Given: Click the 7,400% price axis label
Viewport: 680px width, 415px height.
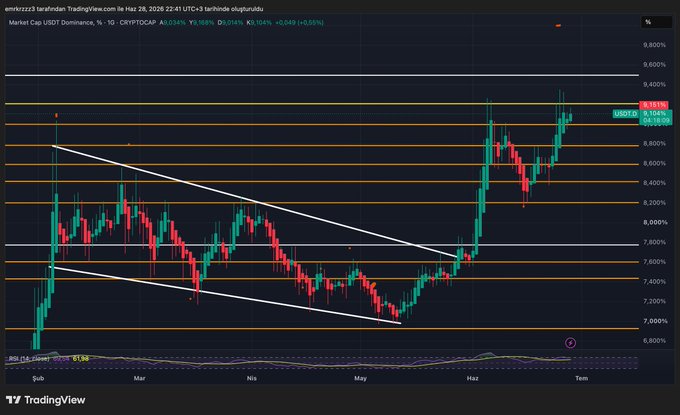Looking at the screenshot, I should [654, 282].
